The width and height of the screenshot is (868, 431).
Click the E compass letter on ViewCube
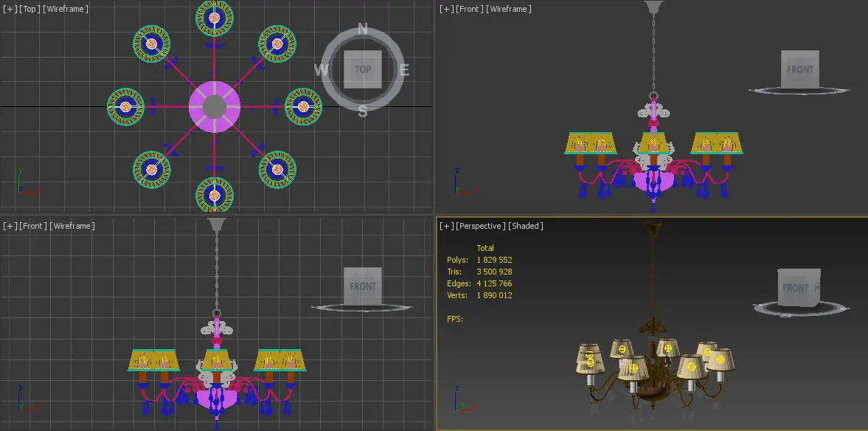404,70
